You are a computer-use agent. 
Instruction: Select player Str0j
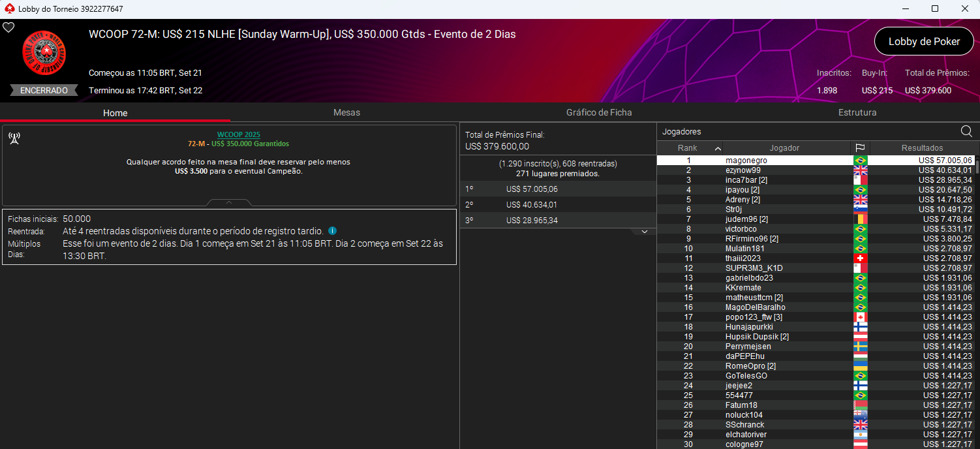tap(816, 209)
